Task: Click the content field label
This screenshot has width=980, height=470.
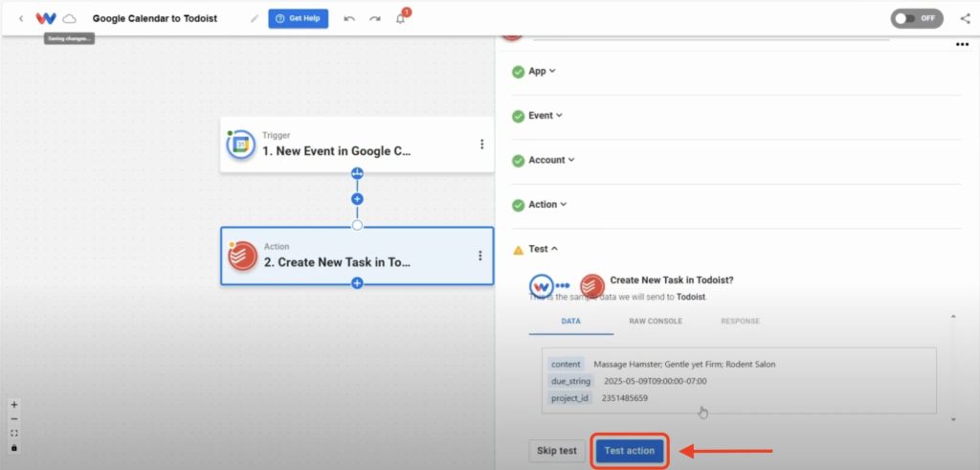Action: (x=567, y=365)
